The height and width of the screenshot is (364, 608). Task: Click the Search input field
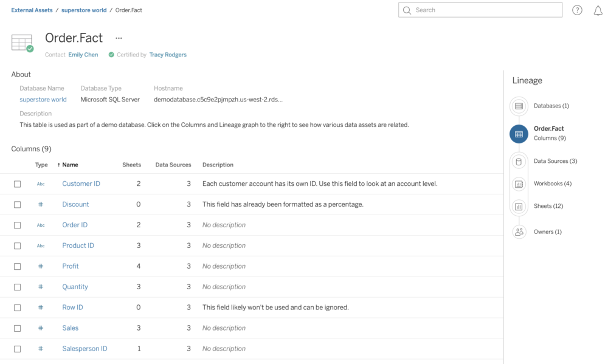tap(480, 10)
